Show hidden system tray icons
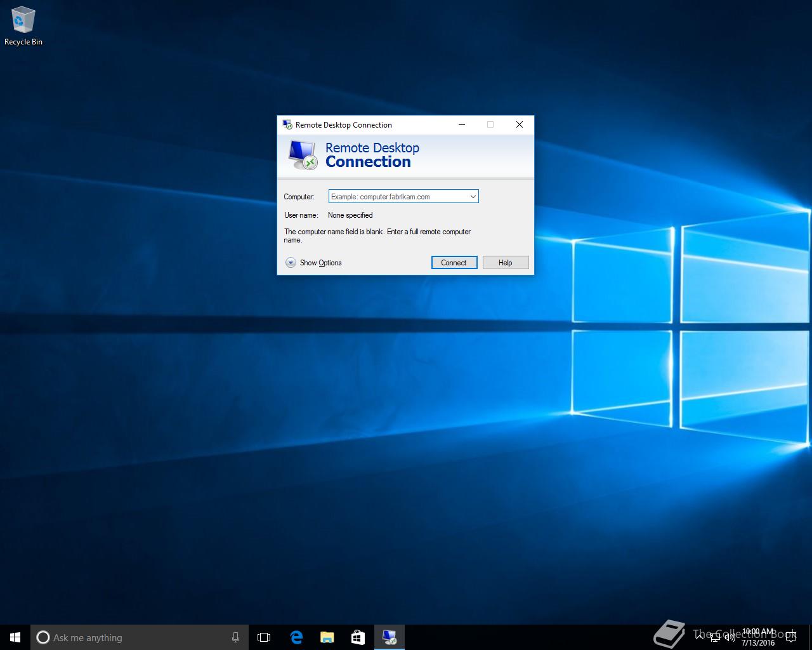The height and width of the screenshot is (650, 812). pyautogui.click(x=700, y=637)
